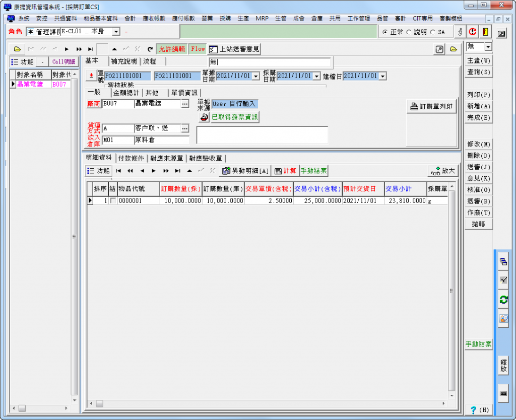Open the 採購 menu
Screen dimensions: 516x420
(225, 18)
